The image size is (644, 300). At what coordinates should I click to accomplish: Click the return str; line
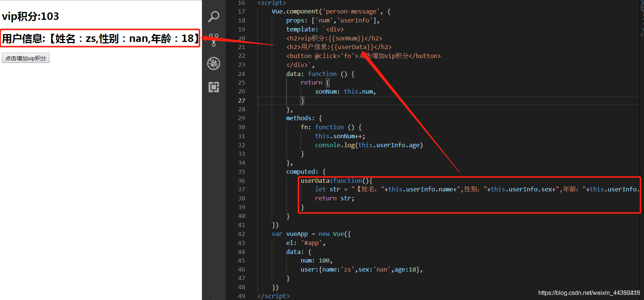tap(335, 199)
